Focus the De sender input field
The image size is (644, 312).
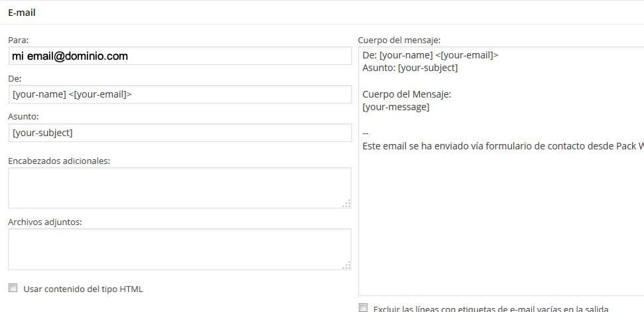(x=180, y=94)
